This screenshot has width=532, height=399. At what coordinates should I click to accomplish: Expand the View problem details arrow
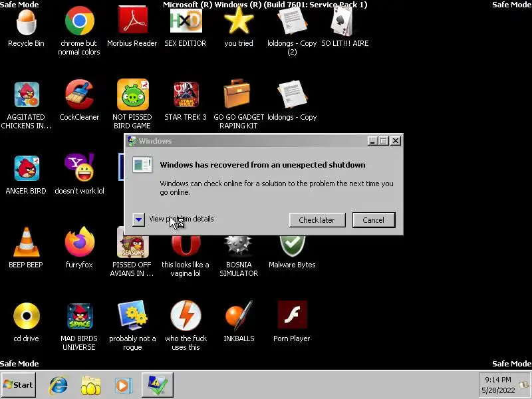[x=138, y=219]
